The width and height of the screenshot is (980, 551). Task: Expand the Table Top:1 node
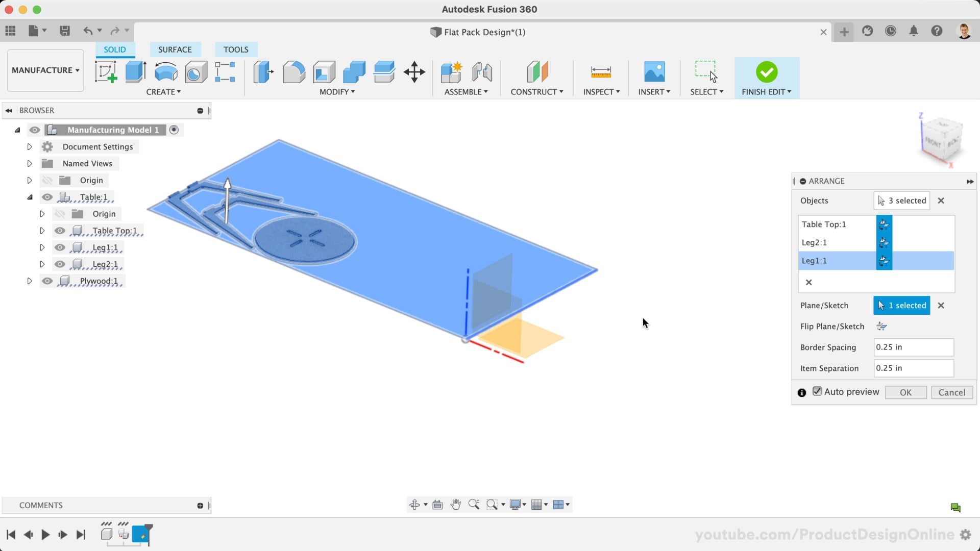point(42,231)
